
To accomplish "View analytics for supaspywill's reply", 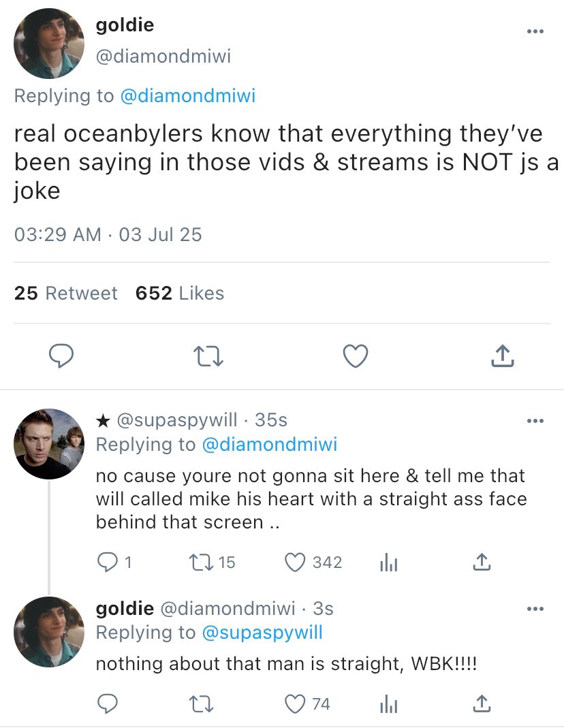I will tap(387, 563).
